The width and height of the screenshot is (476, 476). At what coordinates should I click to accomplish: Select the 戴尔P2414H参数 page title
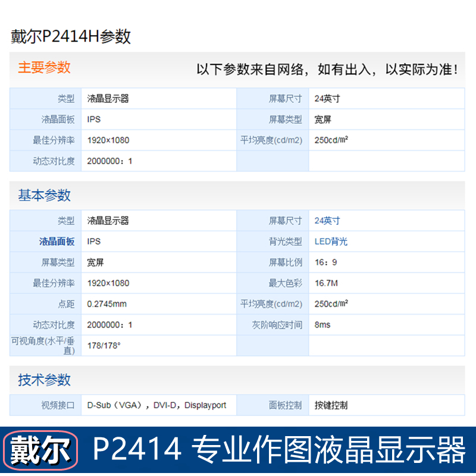coord(70,36)
